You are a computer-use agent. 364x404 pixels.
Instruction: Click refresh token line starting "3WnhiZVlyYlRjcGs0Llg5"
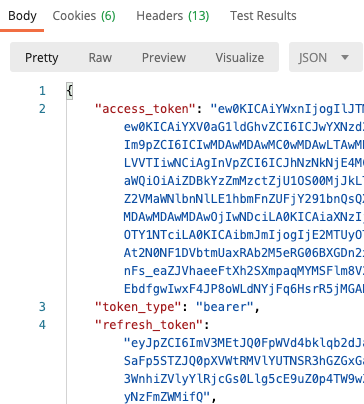click(x=244, y=379)
